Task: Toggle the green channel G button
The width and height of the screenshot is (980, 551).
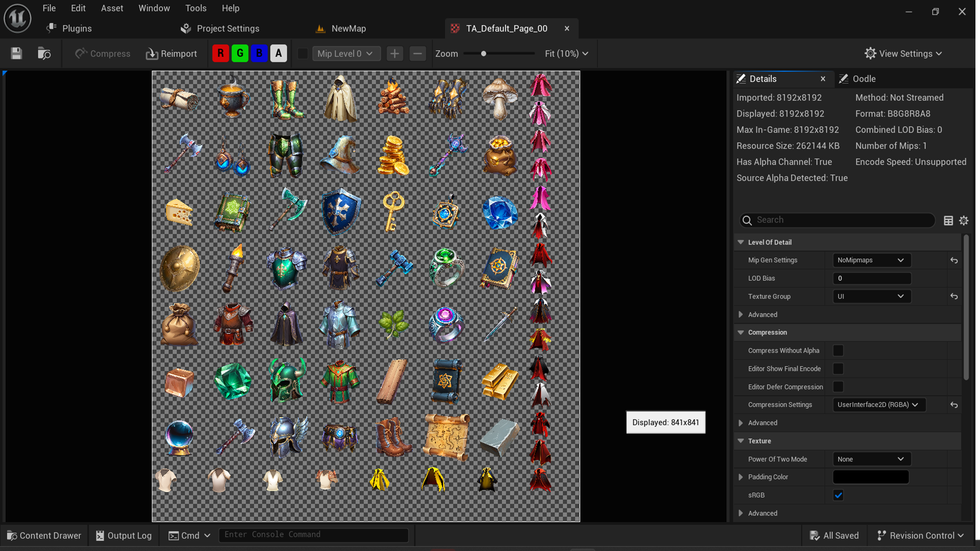Action: [240, 53]
